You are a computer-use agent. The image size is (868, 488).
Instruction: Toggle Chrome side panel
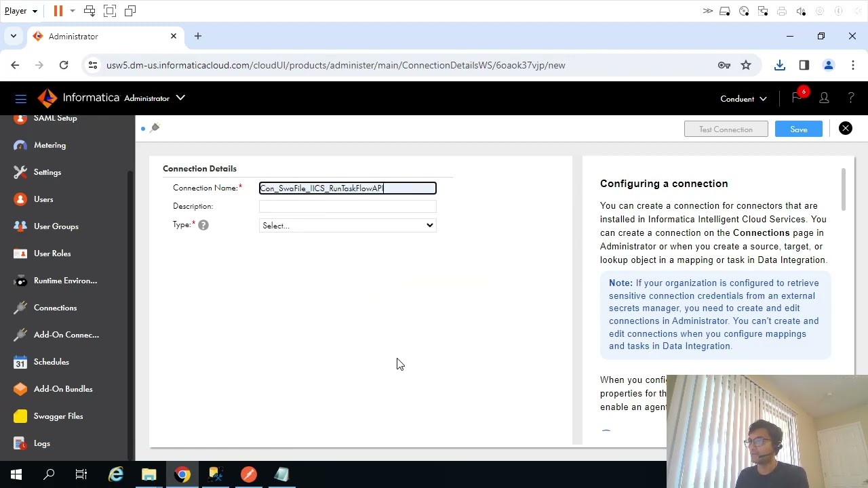804,65
